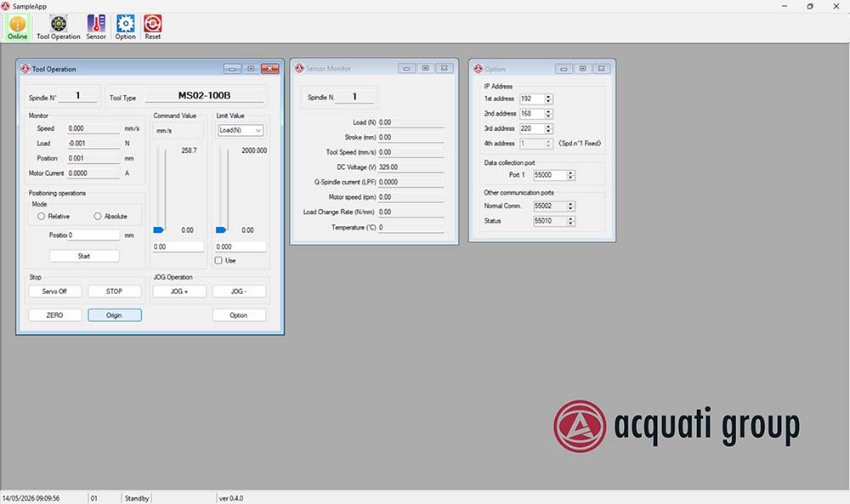Close the SampleApp main window
Image resolution: width=850 pixels, height=504 pixels.
coord(836,6)
